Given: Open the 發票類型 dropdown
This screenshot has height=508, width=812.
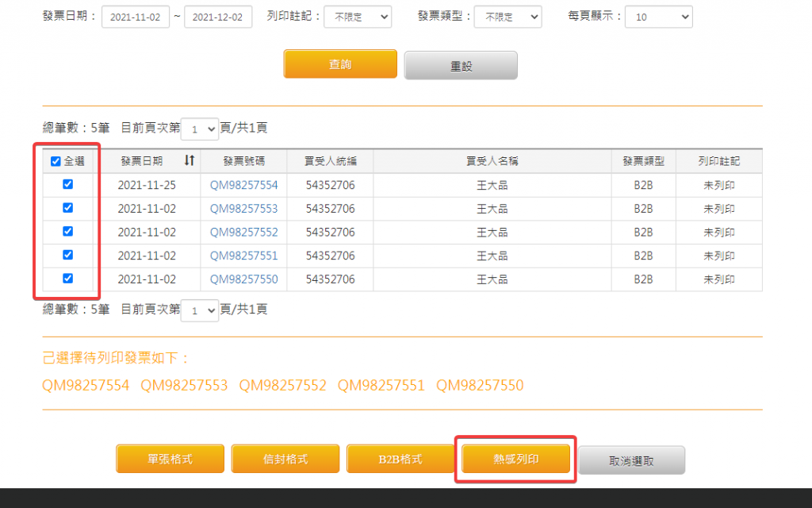Looking at the screenshot, I should pyautogui.click(x=507, y=17).
